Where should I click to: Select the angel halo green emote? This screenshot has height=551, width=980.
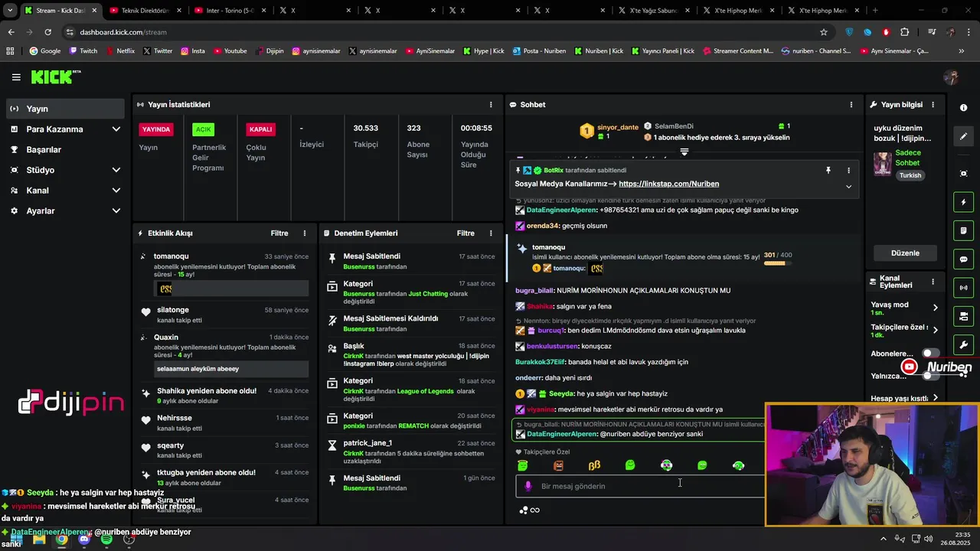tap(523, 465)
